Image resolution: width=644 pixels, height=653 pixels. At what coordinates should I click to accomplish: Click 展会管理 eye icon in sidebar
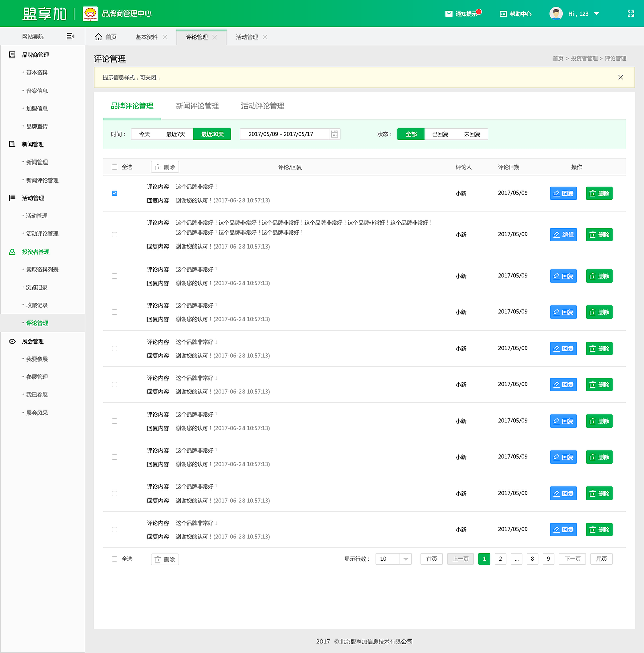pos(12,341)
